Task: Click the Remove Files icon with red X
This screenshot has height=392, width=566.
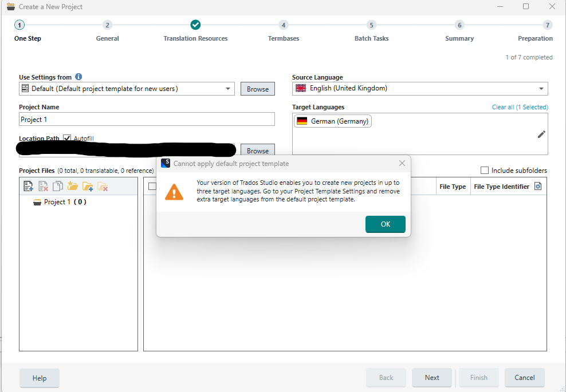Action: coord(44,186)
